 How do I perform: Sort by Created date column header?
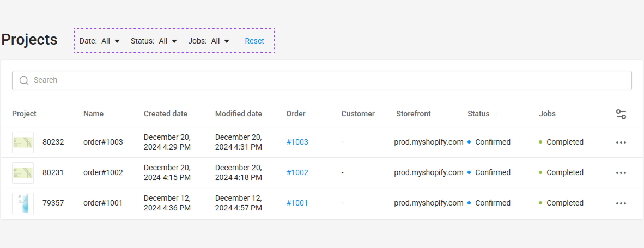pyautogui.click(x=166, y=114)
